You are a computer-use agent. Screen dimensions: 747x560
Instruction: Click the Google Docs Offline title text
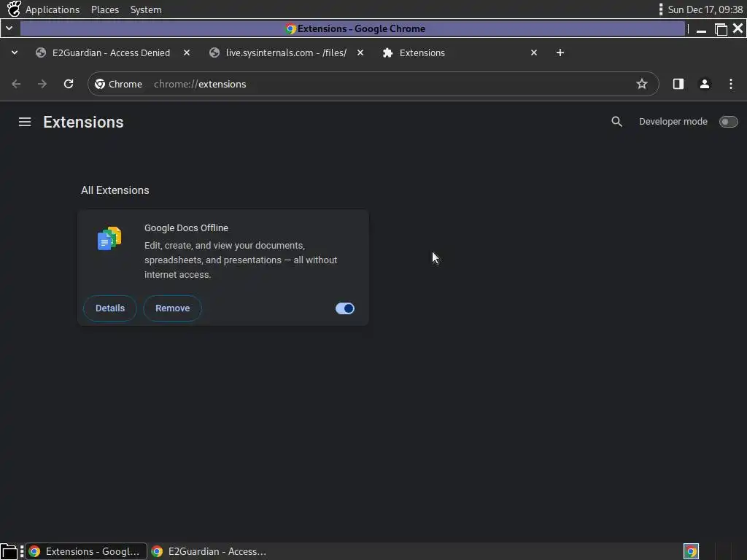pyautogui.click(x=186, y=227)
